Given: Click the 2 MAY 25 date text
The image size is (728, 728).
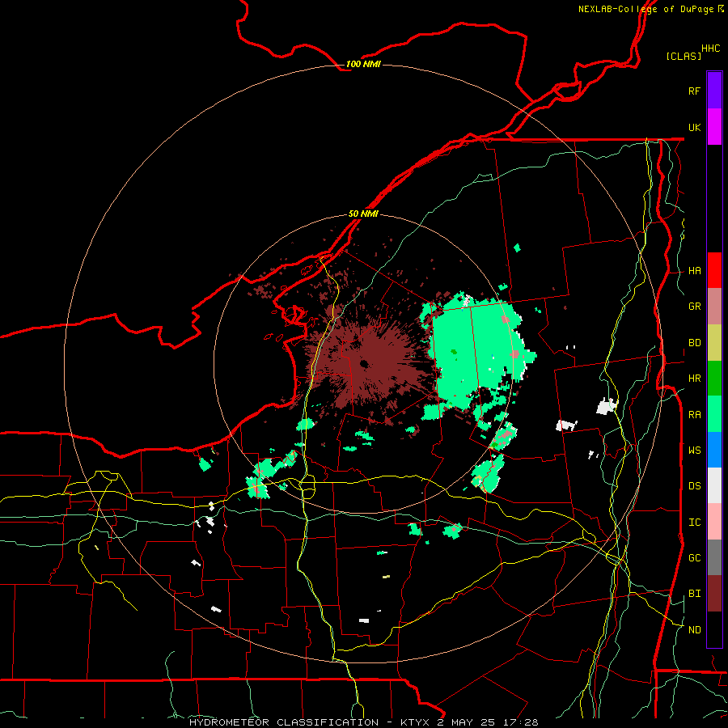Looking at the screenshot, I should click(x=466, y=722).
